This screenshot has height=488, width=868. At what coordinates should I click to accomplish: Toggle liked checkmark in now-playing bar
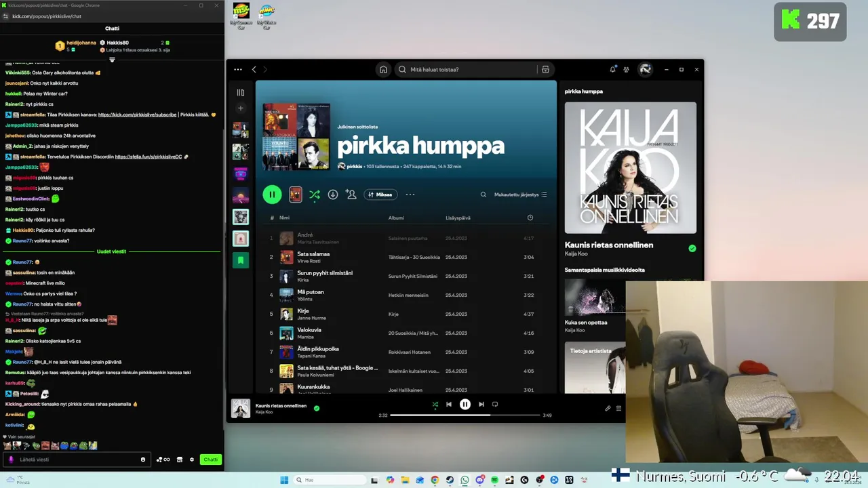click(317, 408)
